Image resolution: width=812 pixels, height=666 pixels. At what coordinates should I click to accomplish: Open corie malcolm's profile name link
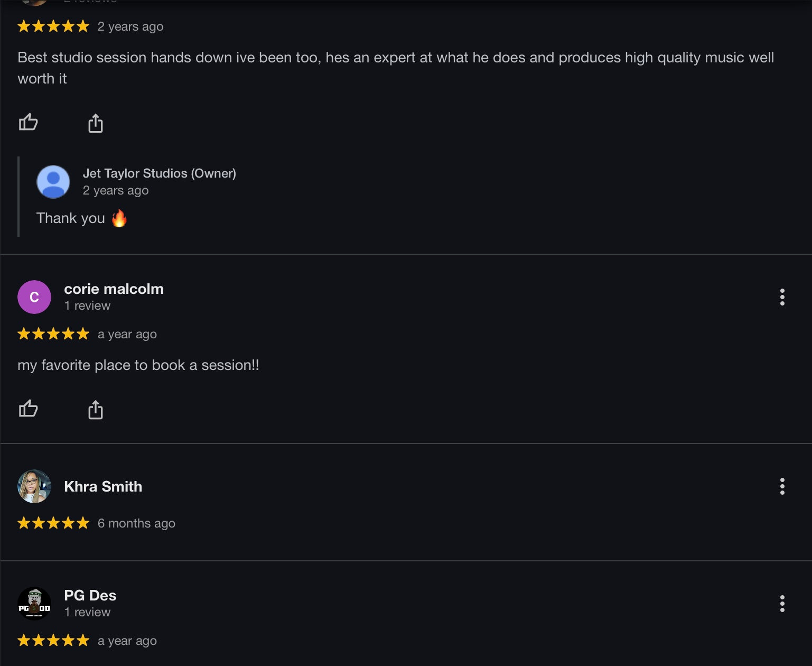pyautogui.click(x=114, y=289)
